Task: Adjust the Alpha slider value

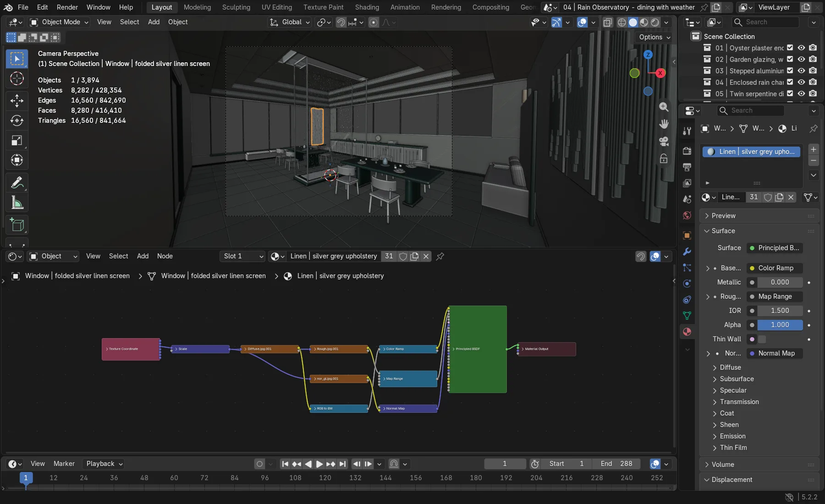Action: click(780, 325)
